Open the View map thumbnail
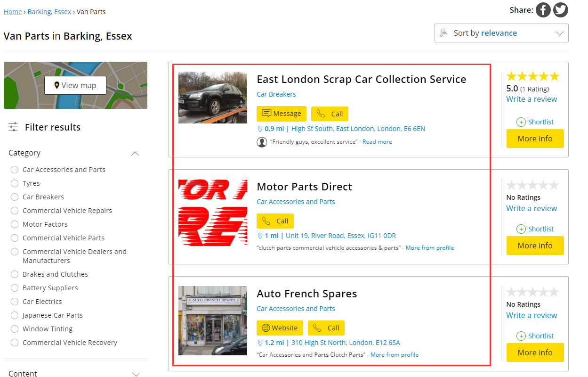This screenshot has width=588, height=377. click(75, 85)
